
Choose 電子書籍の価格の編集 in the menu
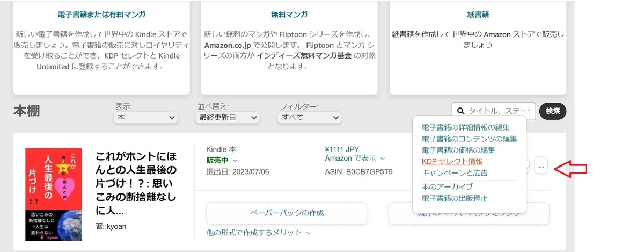click(458, 150)
